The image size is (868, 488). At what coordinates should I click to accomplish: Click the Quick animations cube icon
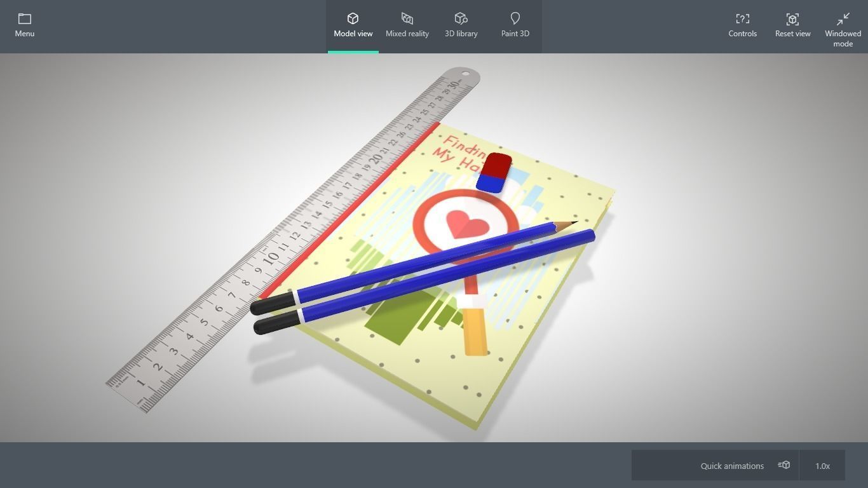tap(783, 465)
